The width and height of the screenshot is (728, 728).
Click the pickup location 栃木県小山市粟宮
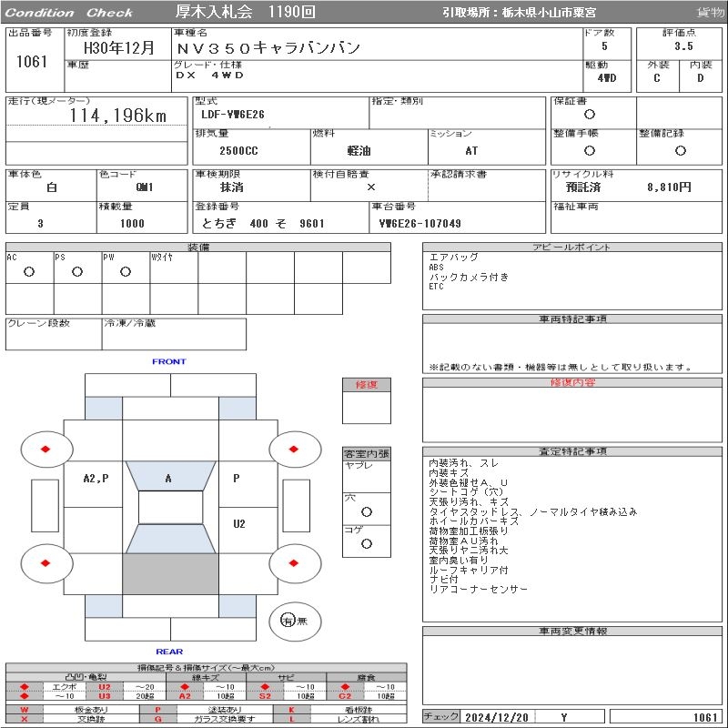[x=549, y=13]
